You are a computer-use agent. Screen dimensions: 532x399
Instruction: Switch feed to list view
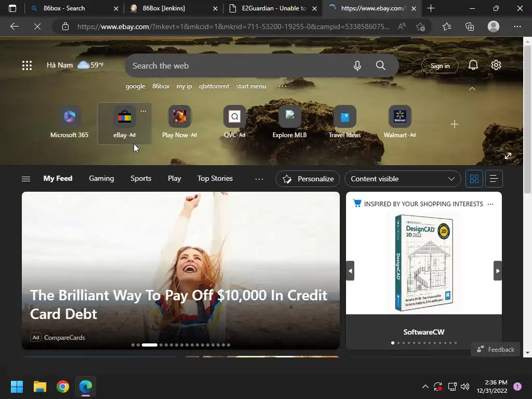[494, 179]
